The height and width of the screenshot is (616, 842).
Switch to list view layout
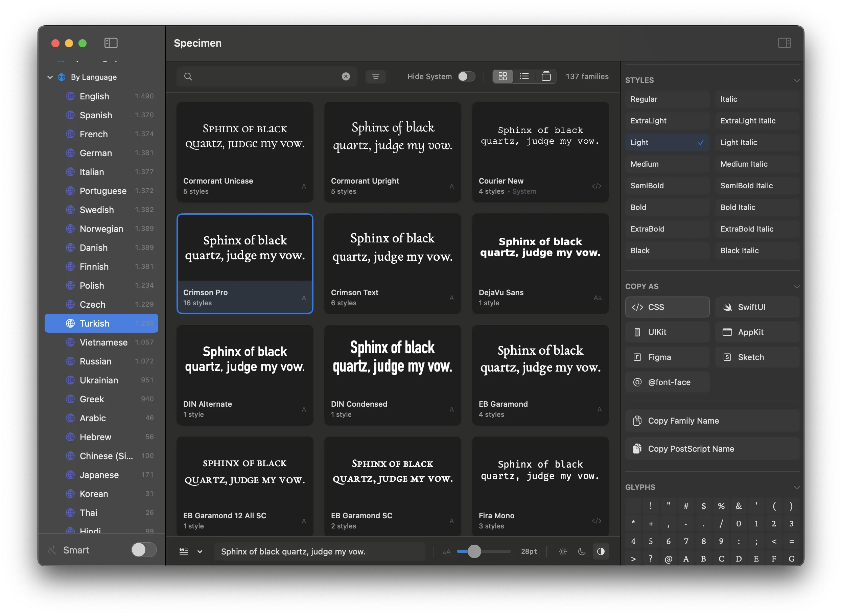click(525, 76)
